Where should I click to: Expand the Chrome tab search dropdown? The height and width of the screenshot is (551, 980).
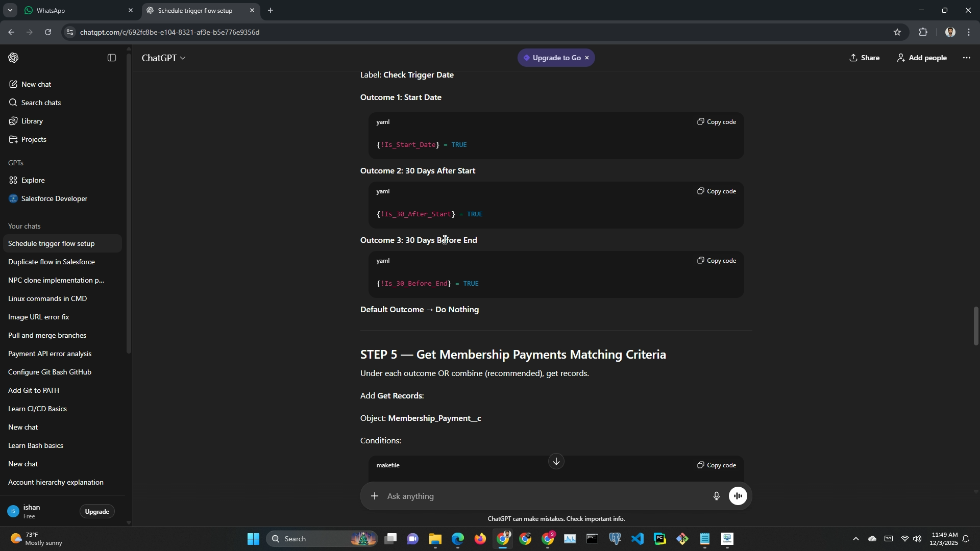[10, 10]
